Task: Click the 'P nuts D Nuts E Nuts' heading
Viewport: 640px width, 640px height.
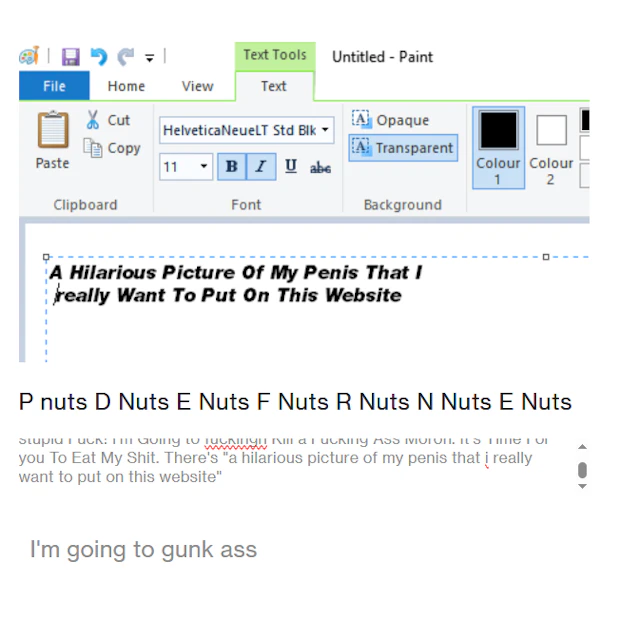Action: click(x=295, y=402)
